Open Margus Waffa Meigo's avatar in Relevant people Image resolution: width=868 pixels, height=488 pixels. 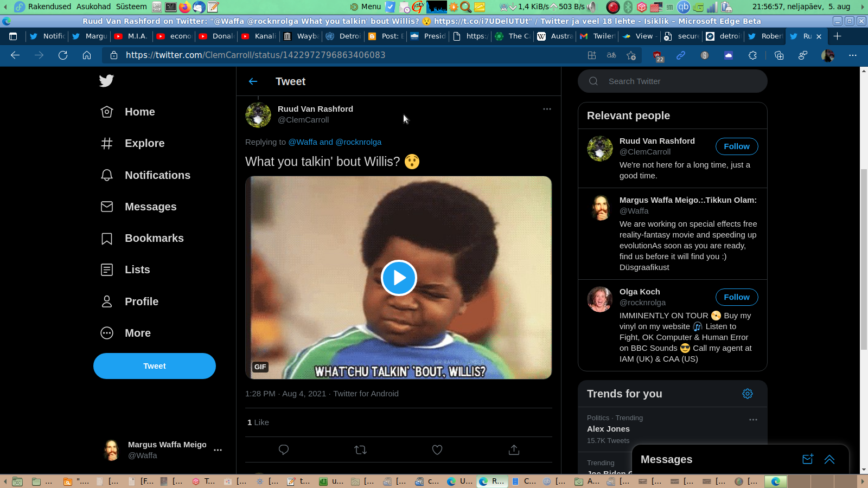600,208
